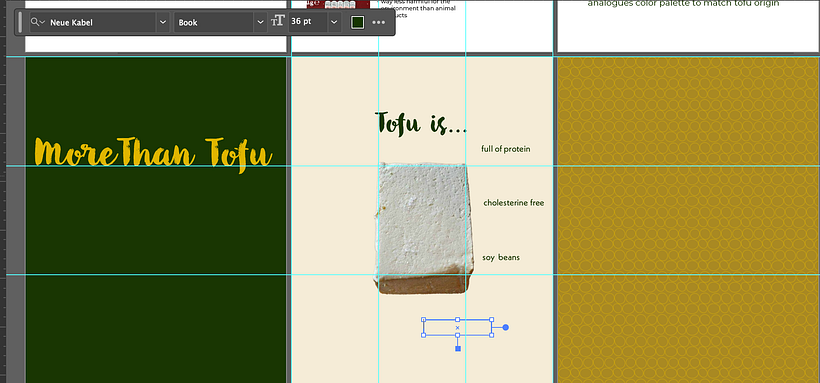This screenshot has width=820, height=383.
Task: Select the 'MoreThan Tofu' yellow title
Action: (x=153, y=154)
